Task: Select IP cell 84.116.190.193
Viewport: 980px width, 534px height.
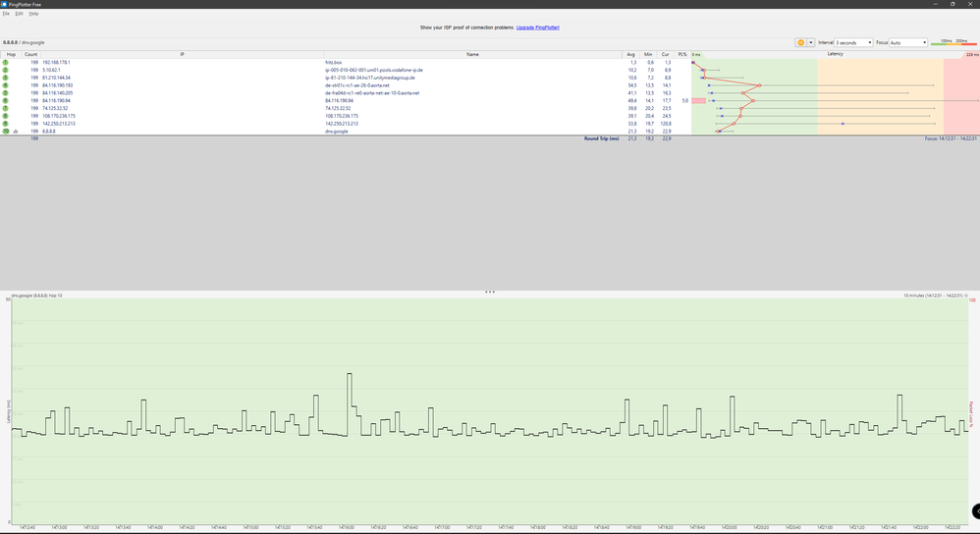Action: (58, 85)
